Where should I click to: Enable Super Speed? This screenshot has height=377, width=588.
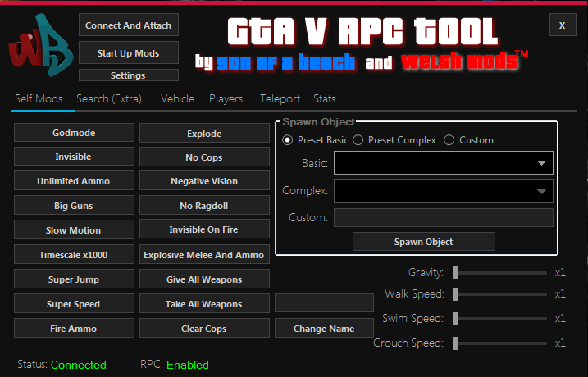point(74,303)
